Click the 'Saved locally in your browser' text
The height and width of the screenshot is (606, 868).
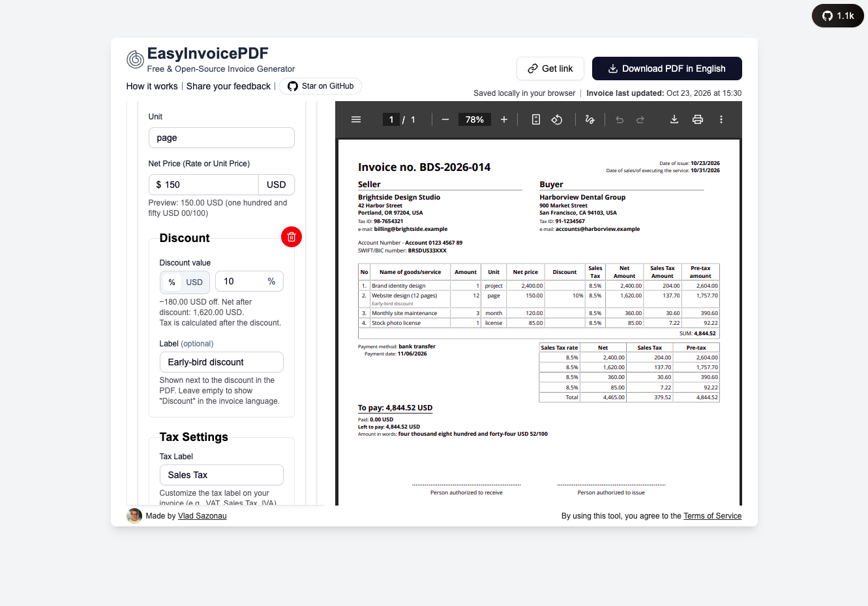(x=524, y=93)
